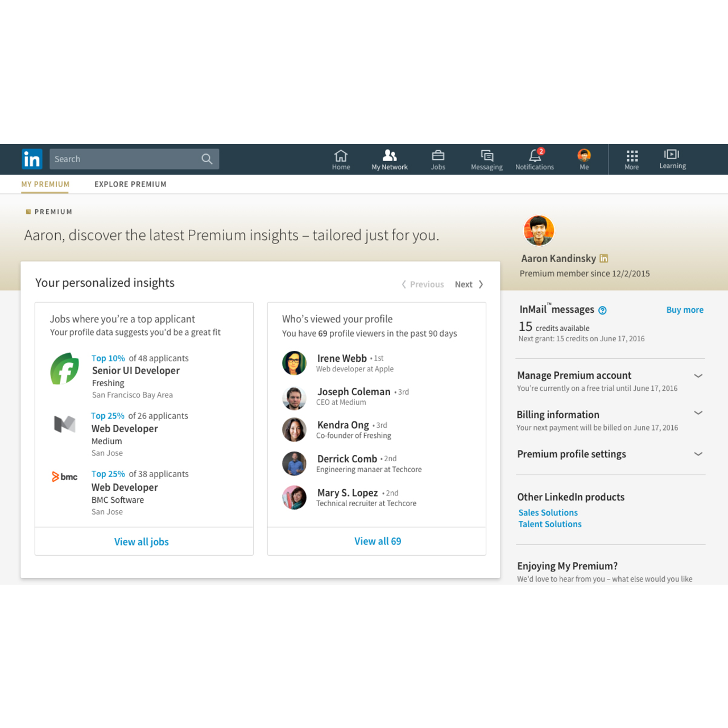Screen dimensions: 728x728
Task: Expand Premium profile settings section
Action: (698, 454)
